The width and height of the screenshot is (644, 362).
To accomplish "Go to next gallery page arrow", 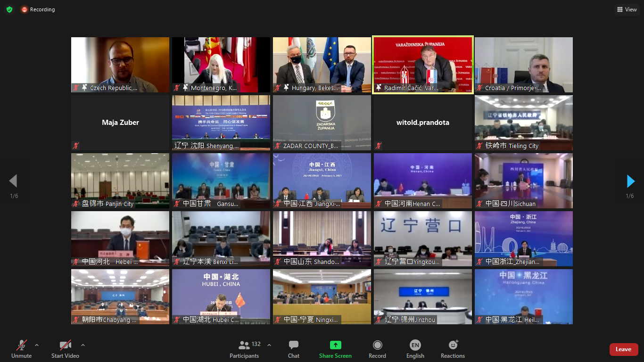I will point(630,181).
